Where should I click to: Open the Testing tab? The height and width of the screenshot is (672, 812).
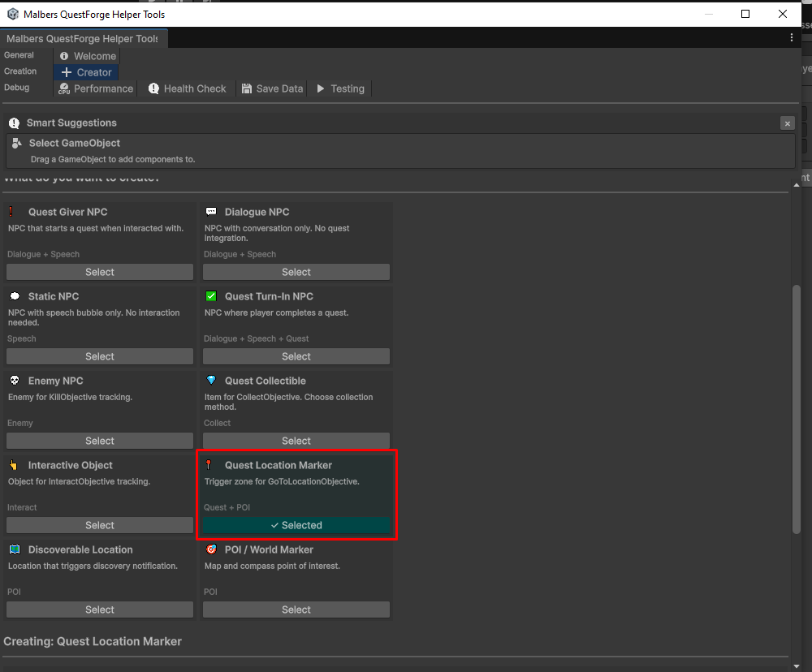(340, 88)
